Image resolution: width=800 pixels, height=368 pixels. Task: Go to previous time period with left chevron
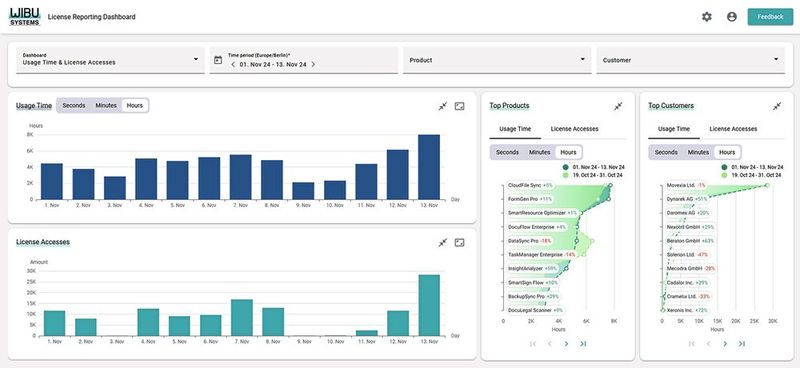pyautogui.click(x=233, y=65)
